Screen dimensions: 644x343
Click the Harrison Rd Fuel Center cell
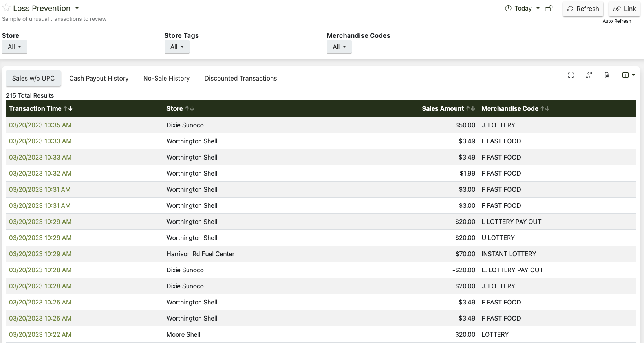(201, 254)
